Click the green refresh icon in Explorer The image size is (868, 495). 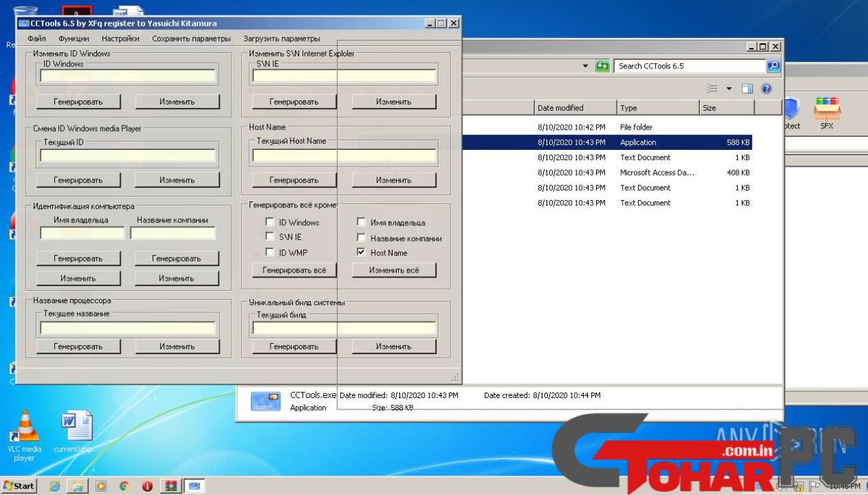tap(601, 66)
